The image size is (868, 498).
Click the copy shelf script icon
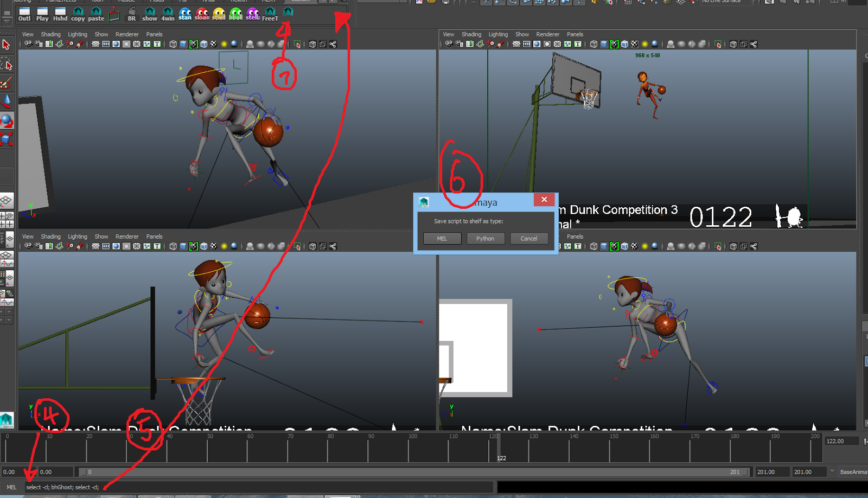(78, 14)
